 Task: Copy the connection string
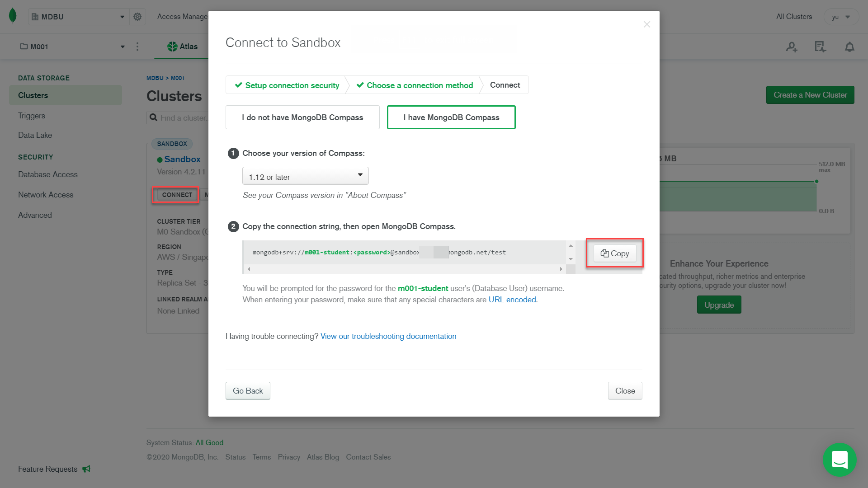(614, 253)
